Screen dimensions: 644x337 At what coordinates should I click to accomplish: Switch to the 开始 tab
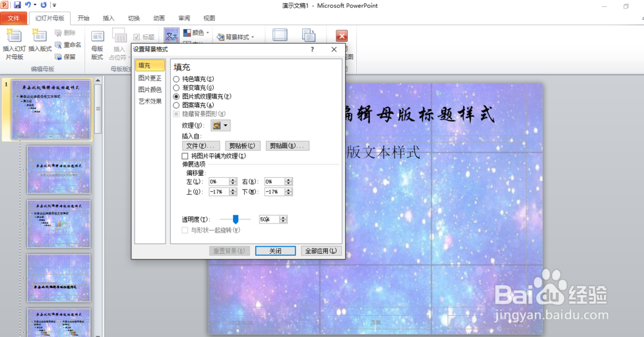(x=83, y=18)
